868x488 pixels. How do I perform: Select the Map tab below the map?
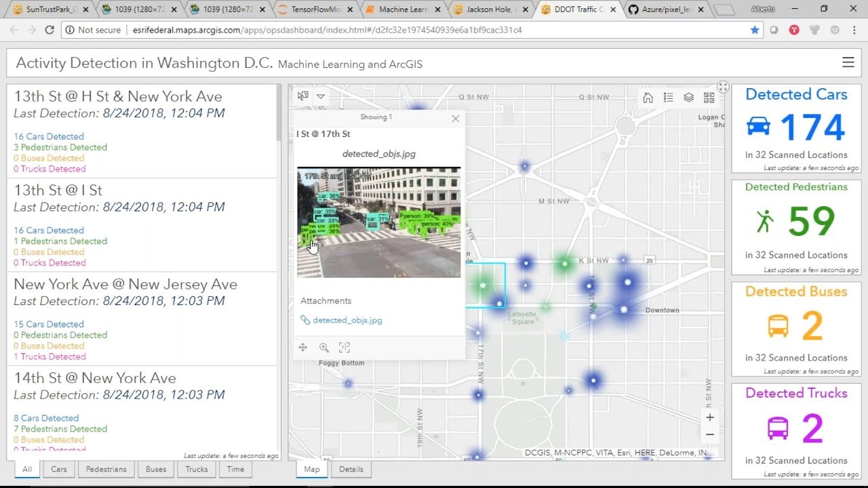click(x=312, y=469)
